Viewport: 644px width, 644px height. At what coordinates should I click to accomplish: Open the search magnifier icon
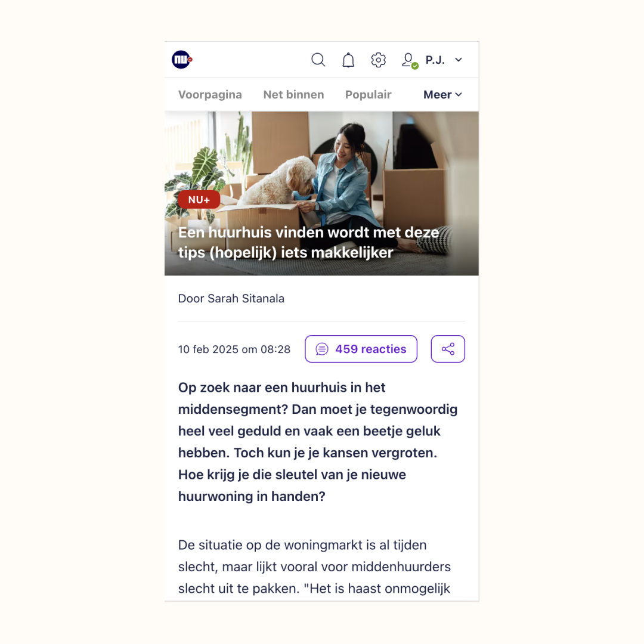click(318, 60)
